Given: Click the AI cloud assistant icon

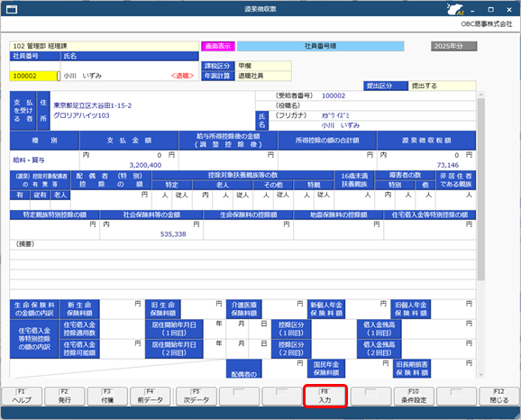Looking at the screenshot, I should point(455,9).
